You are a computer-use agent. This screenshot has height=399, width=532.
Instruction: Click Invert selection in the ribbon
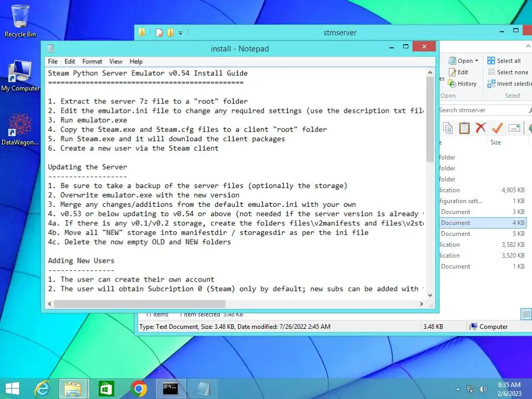509,84
